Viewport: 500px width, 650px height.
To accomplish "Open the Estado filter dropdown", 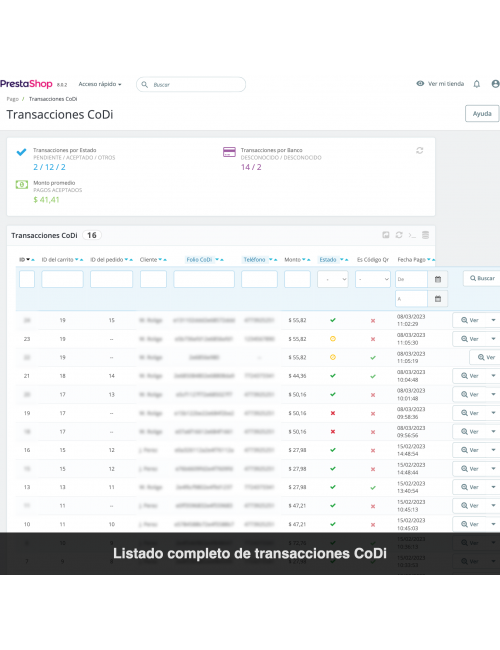I will click(333, 279).
